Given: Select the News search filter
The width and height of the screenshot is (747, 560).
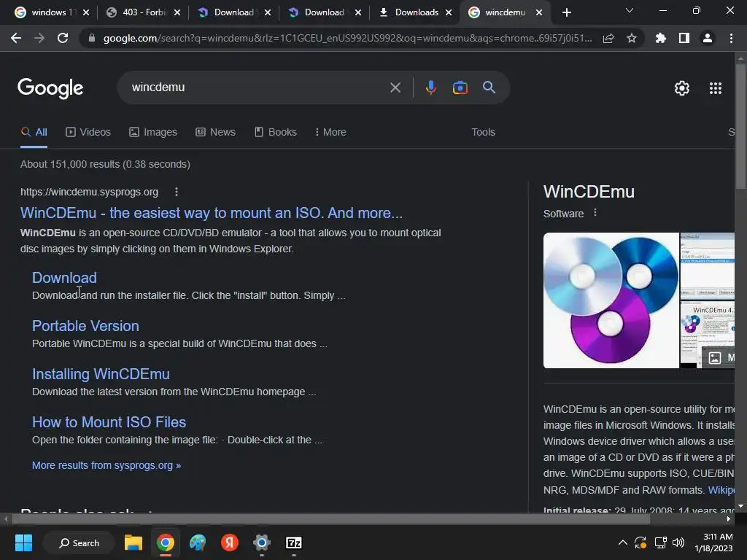Looking at the screenshot, I should click(x=216, y=132).
